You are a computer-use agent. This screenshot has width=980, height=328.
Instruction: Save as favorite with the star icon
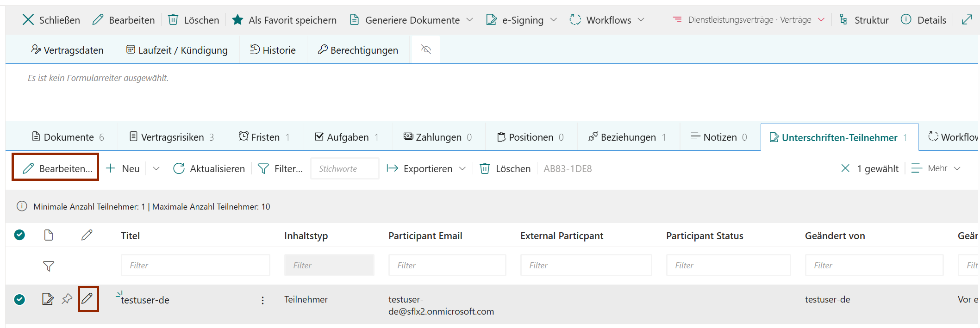point(237,20)
